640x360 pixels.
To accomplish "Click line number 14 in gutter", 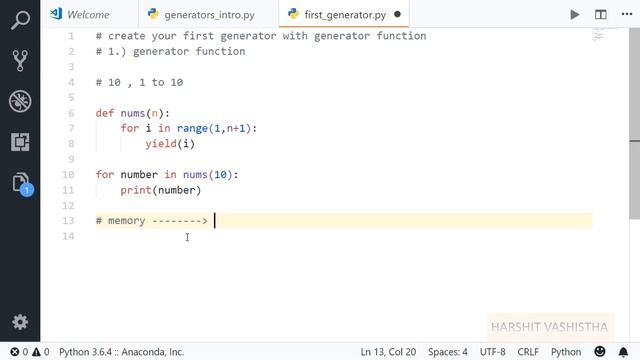I will pyautogui.click(x=68, y=236).
